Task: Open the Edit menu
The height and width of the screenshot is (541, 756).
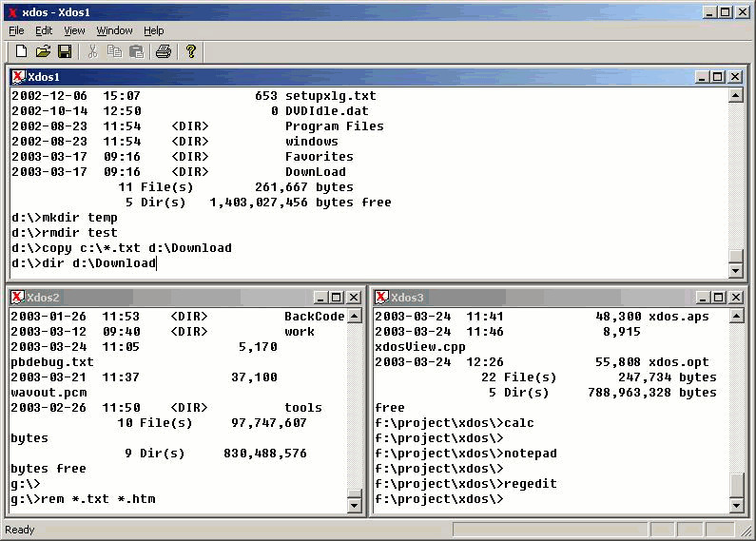Action: [44, 30]
